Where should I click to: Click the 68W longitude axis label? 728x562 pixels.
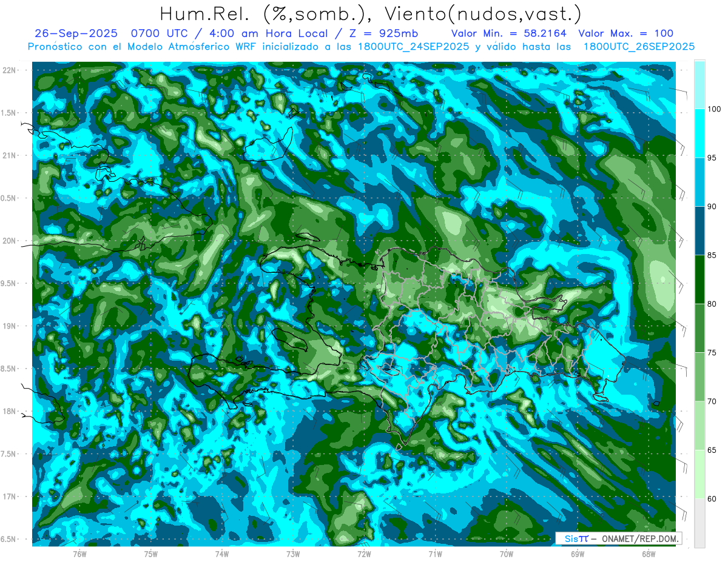(x=649, y=554)
